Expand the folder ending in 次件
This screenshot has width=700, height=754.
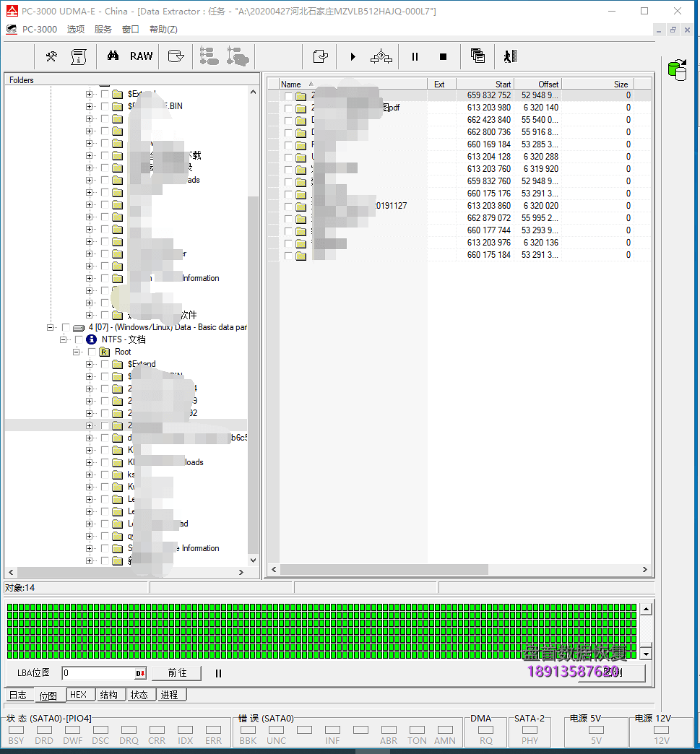click(89, 316)
